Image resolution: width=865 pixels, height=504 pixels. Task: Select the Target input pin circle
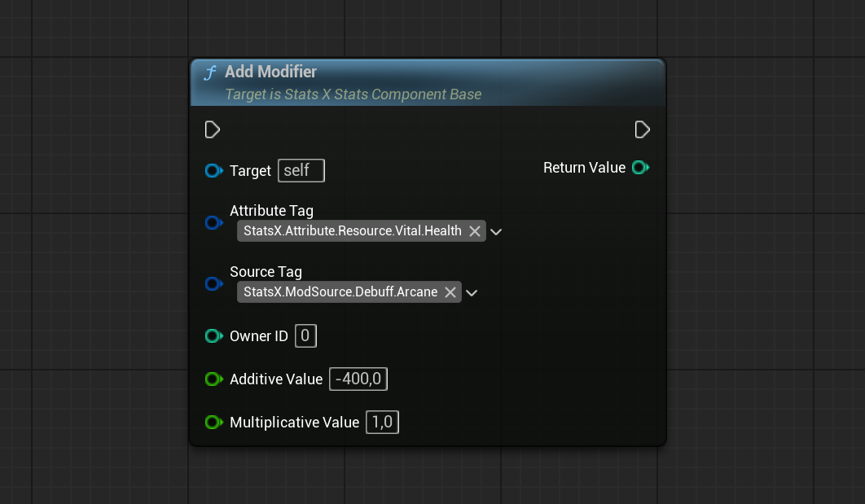coord(213,171)
